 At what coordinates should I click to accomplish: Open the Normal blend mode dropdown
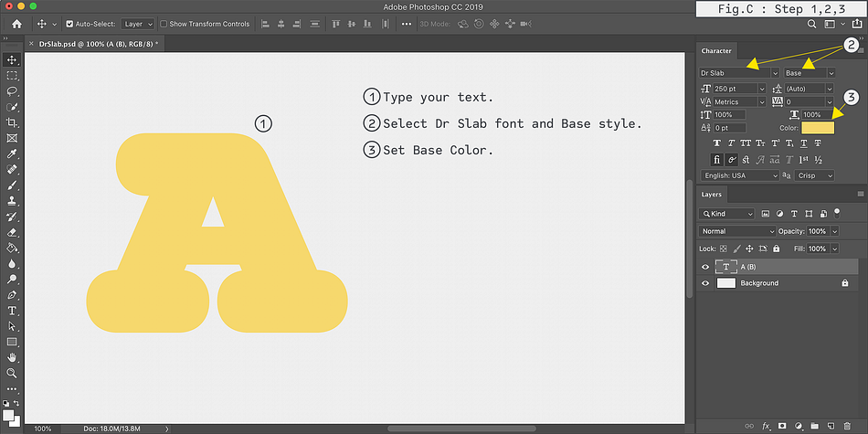pos(738,231)
